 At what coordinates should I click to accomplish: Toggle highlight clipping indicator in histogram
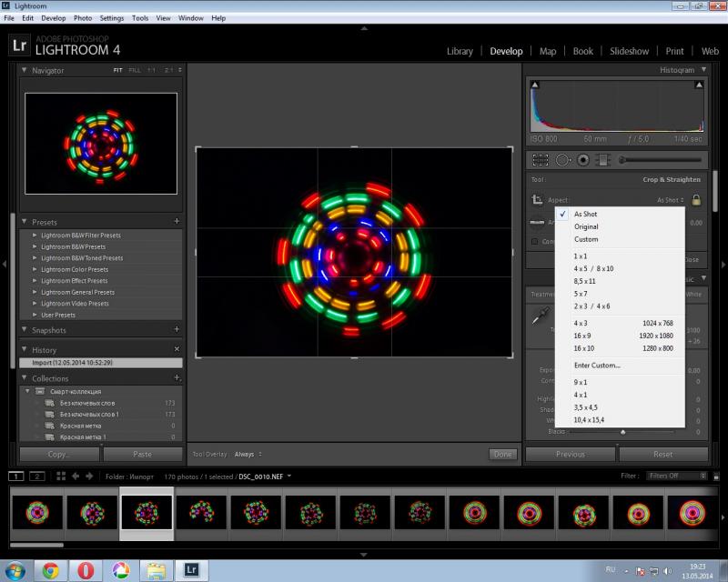[x=699, y=85]
